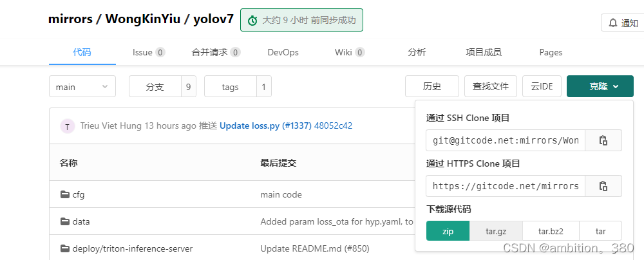
Task: Click the 分支 branches button
Action: click(155, 87)
